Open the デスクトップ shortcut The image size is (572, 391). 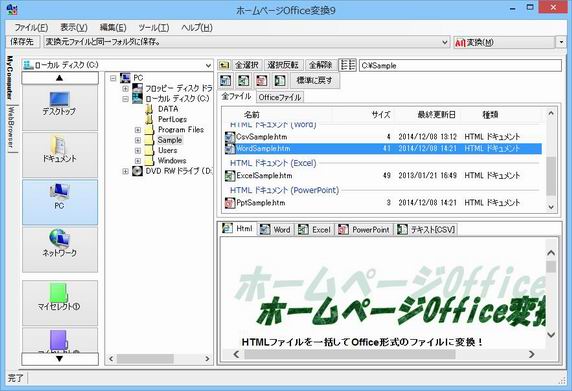click(60, 108)
